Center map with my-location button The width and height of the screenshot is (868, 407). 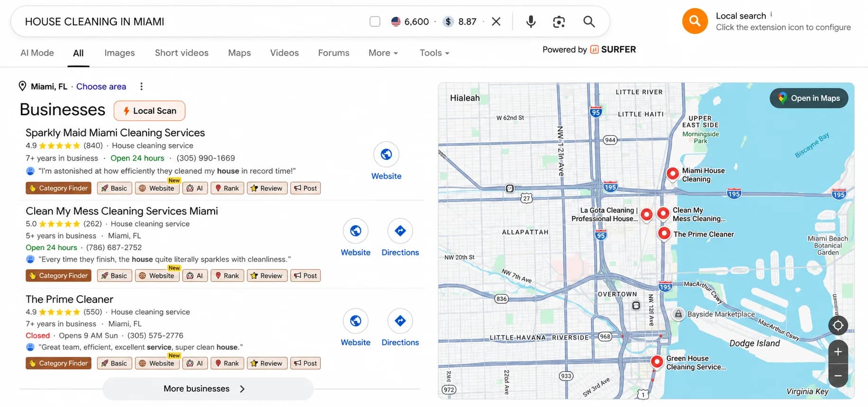click(838, 326)
